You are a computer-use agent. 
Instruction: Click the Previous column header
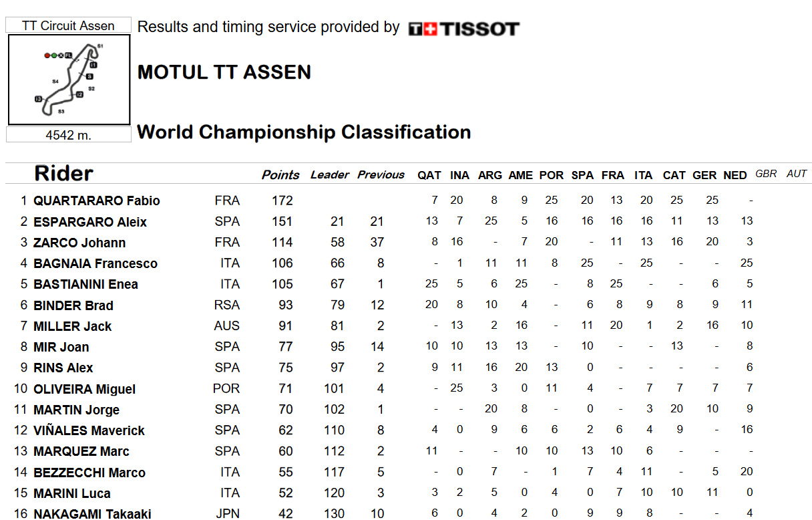[x=381, y=174]
